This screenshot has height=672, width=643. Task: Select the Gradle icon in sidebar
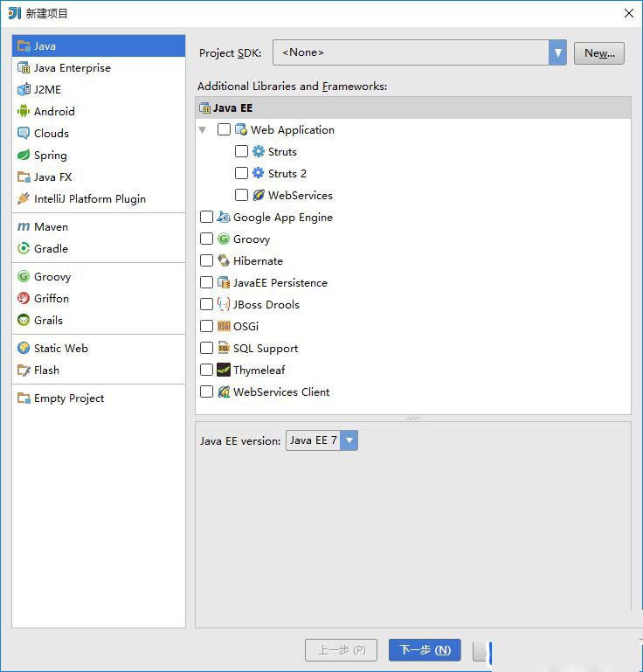click(x=24, y=248)
